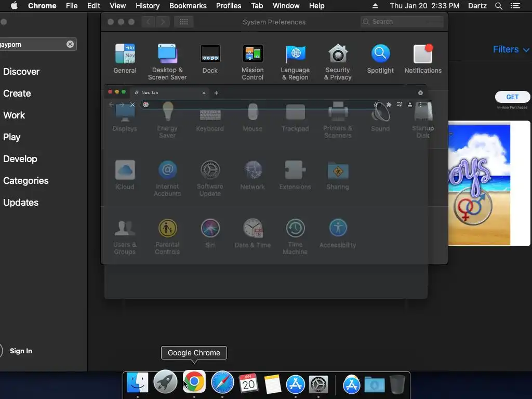Open Mission Control preferences

pyautogui.click(x=252, y=62)
